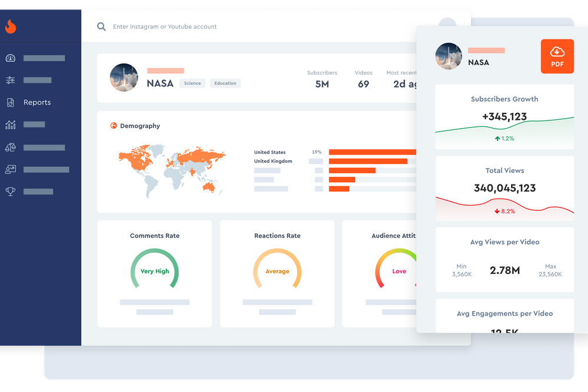The image size is (588, 392).
Task: Click the NASA name in the report panel
Action: coord(479,62)
